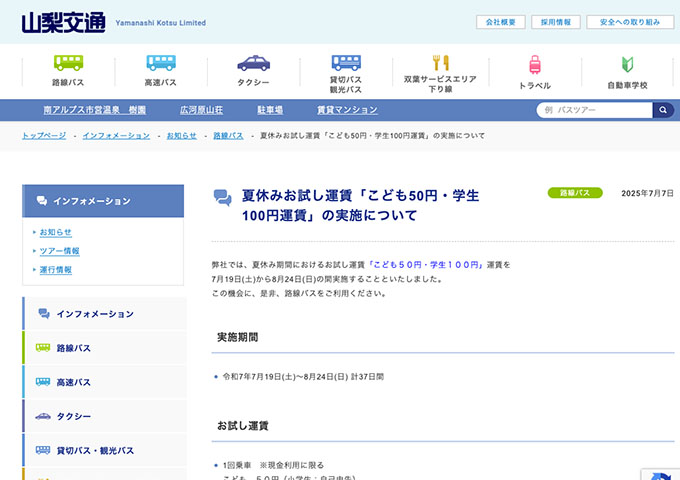
Task: Open 南アルプス市営温泉 樹園 menu link
Action: coord(95,110)
